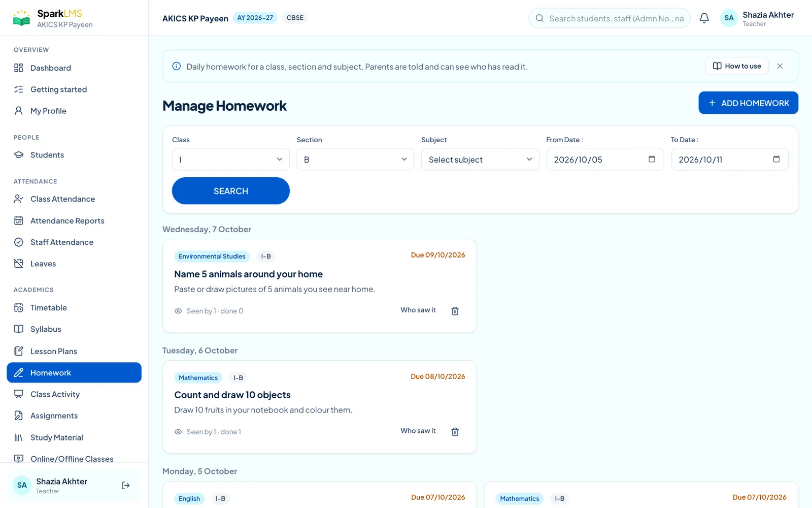Go to Leaves
The width and height of the screenshot is (812, 508).
click(74, 264)
